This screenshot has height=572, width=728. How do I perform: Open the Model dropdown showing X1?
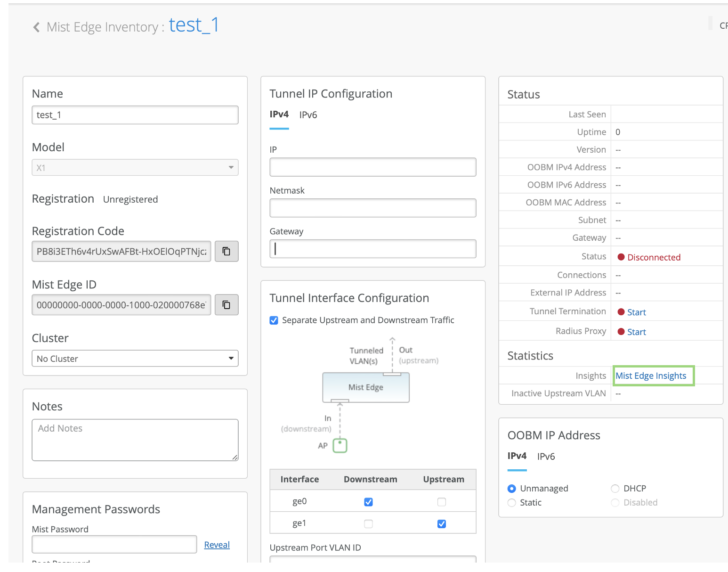135,168
